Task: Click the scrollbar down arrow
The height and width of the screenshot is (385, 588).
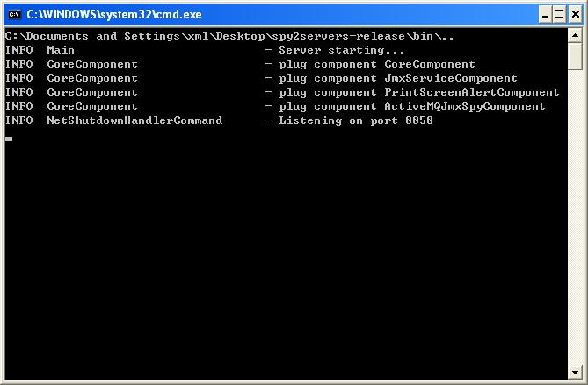Action: [x=575, y=372]
